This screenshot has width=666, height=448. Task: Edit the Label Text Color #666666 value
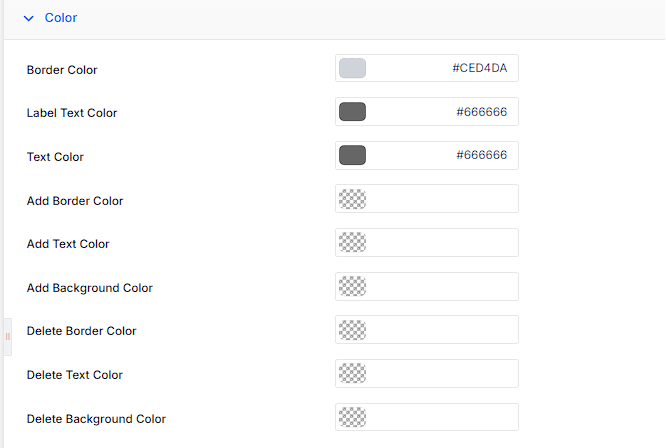click(x=482, y=112)
